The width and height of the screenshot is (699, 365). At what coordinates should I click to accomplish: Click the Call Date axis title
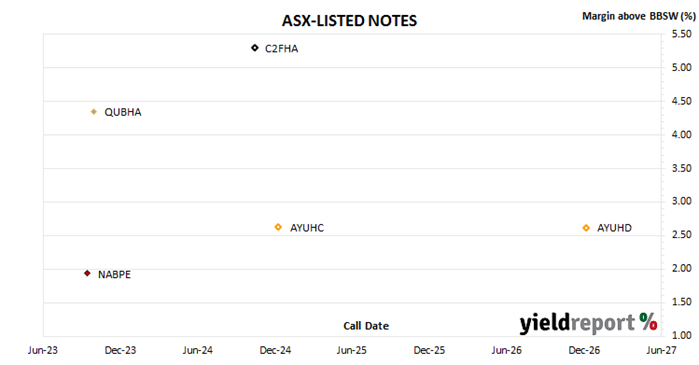366,326
